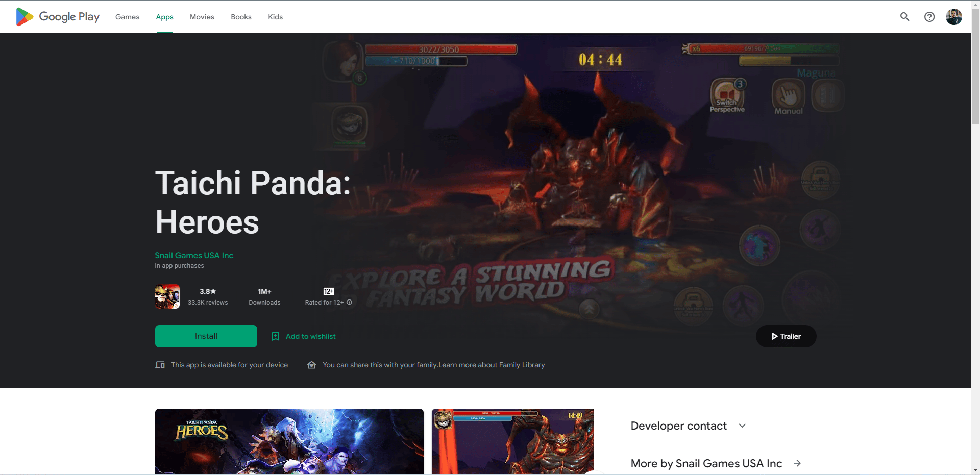Click the 3.8 star rating text
Image resolution: width=980 pixels, height=475 pixels.
[208, 291]
